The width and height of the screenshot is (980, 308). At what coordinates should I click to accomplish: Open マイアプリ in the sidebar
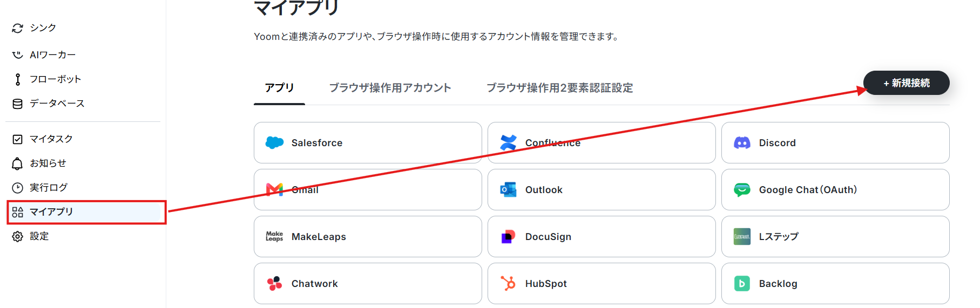point(86,211)
